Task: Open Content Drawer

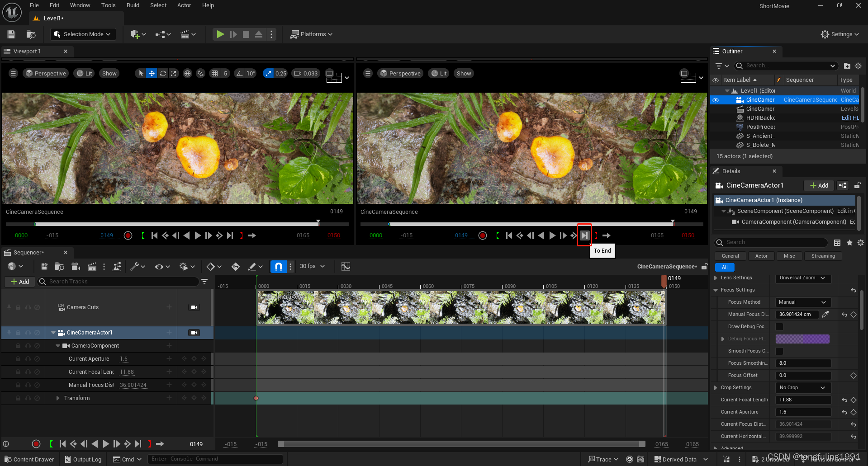Action: 30,459
